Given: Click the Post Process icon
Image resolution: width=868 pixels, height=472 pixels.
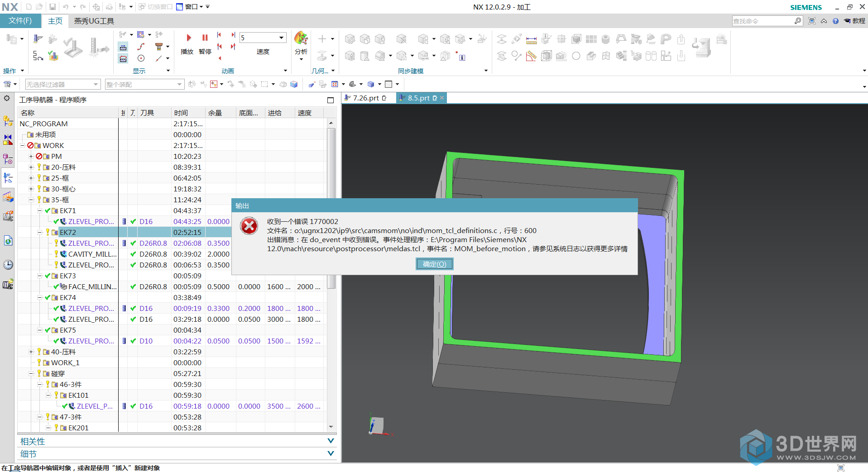Looking at the screenshot, I should point(99,48).
